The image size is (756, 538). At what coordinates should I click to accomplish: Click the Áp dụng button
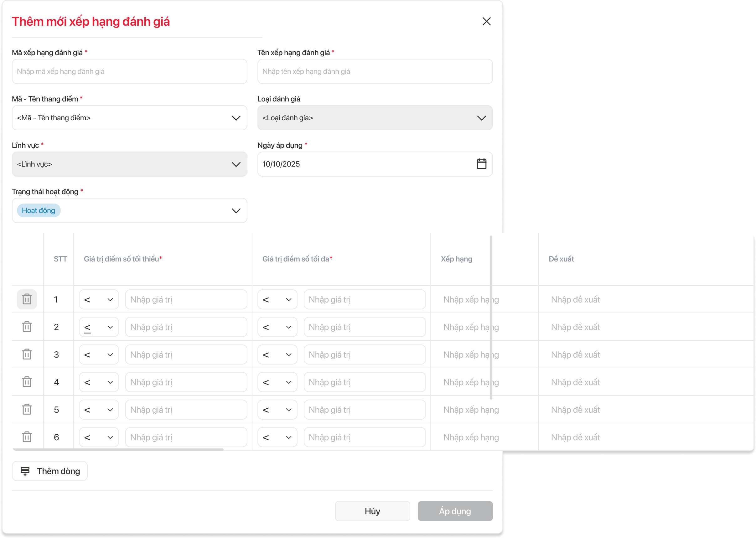pos(455,511)
